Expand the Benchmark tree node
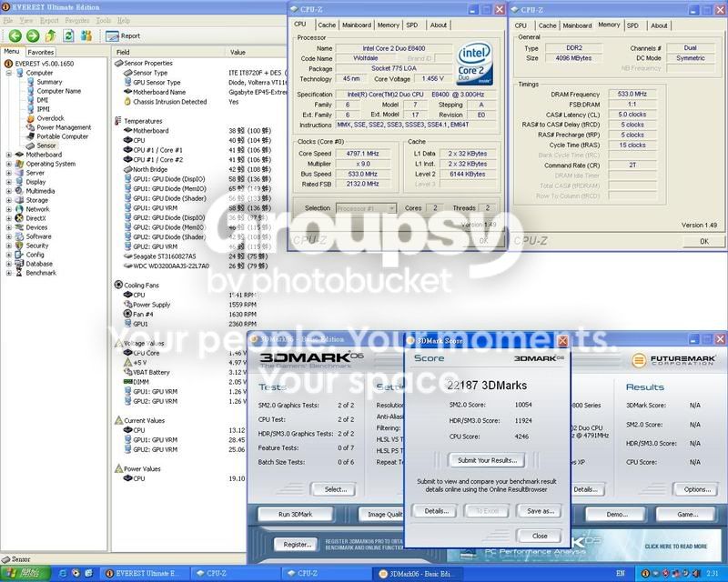Image resolution: width=728 pixels, height=582 pixels. [x=8, y=273]
